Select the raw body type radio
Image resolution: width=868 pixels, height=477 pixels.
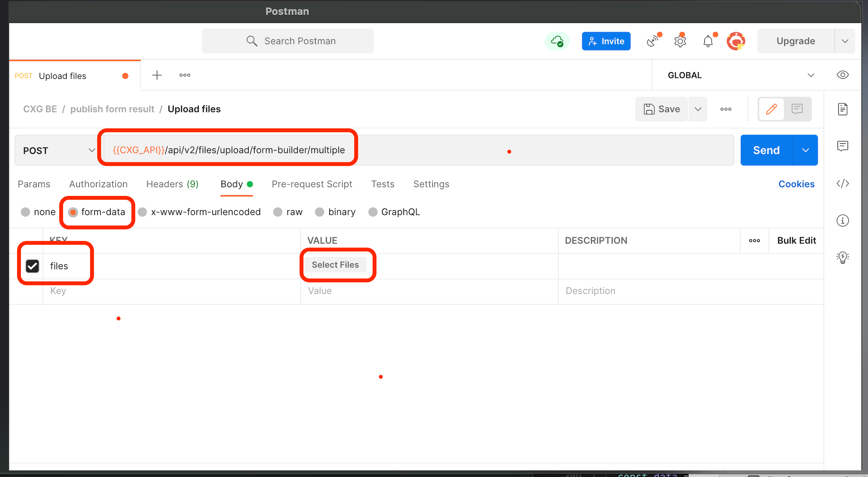tap(278, 212)
